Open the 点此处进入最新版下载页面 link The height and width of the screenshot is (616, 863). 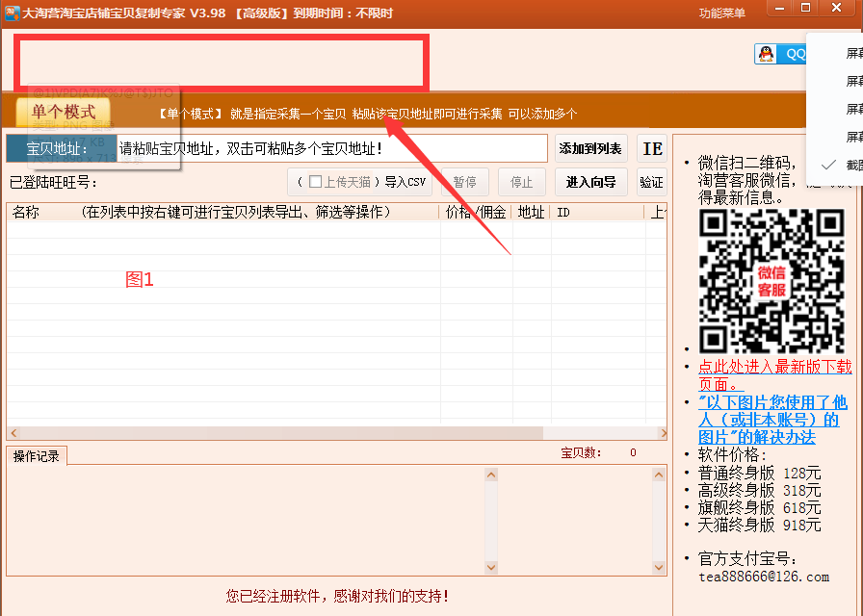[x=775, y=375]
